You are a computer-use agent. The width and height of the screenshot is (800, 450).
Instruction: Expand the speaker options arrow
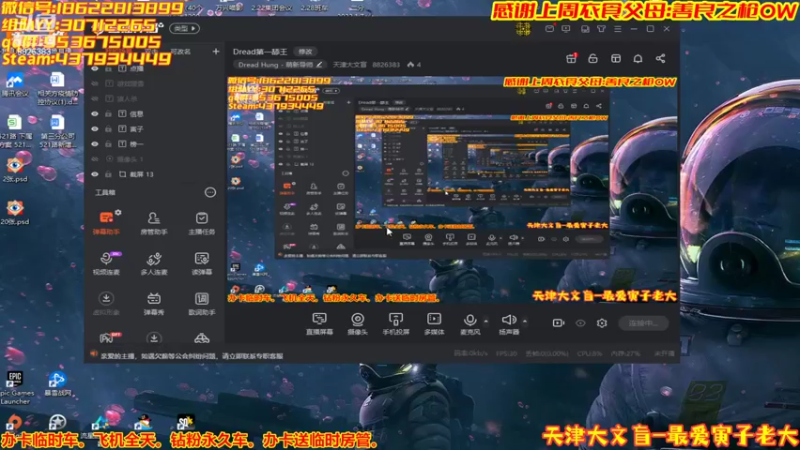click(524, 321)
